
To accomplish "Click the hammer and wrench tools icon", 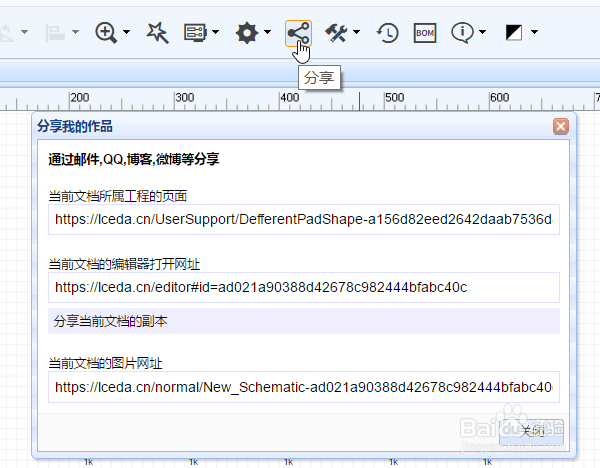I will tap(336, 33).
